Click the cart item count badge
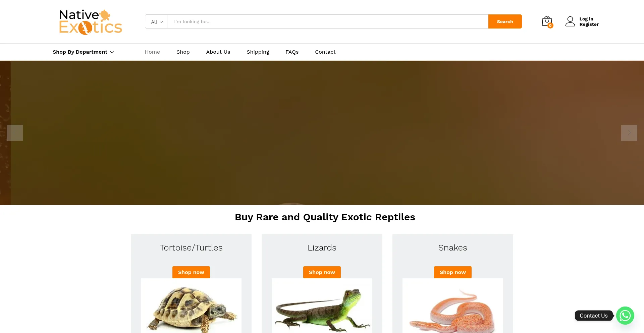This screenshot has height=333, width=644. coord(550,25)
